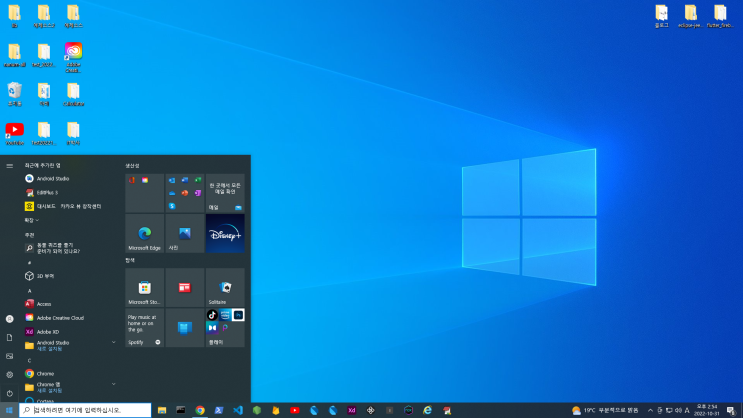Expand the Start menu hamburger navigation

coord(9,166)
